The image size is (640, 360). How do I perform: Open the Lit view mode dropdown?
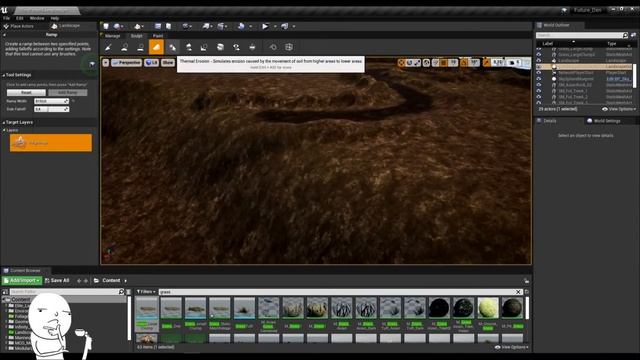[x=151, y=62]
